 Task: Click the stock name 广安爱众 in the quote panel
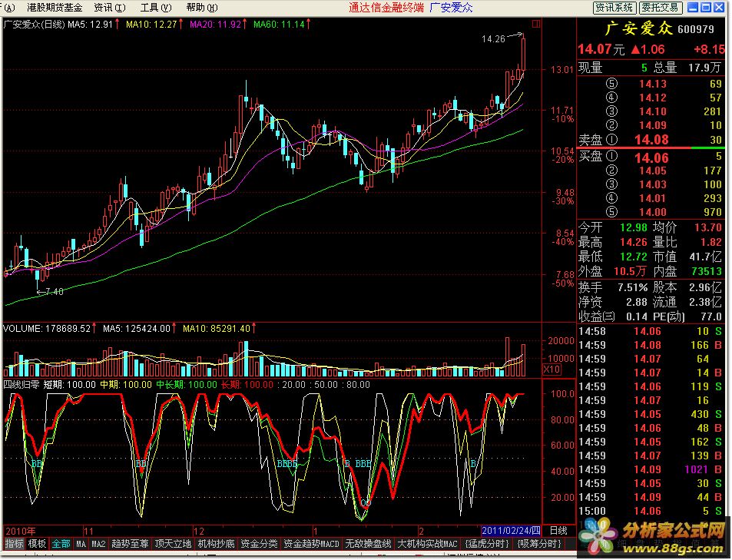point(638,29)
